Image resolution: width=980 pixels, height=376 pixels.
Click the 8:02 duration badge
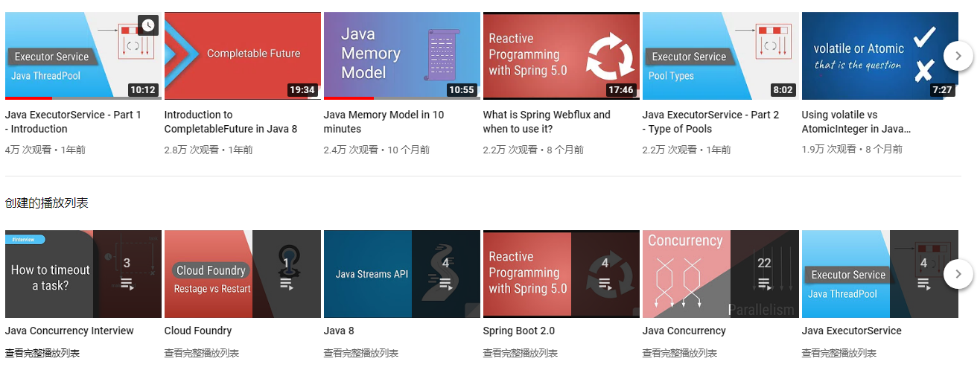(x=783, y=90)
